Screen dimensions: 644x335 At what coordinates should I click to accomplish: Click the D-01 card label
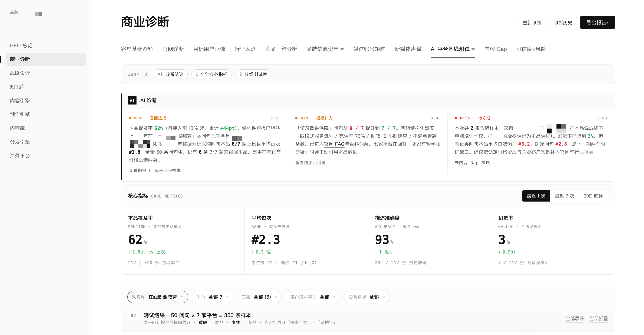coord(276,118)
